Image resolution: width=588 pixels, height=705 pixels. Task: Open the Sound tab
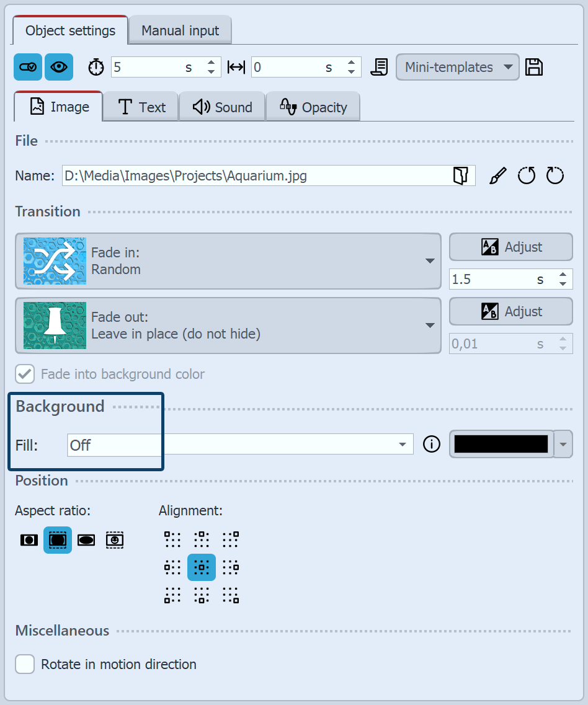tap(222, 107)
